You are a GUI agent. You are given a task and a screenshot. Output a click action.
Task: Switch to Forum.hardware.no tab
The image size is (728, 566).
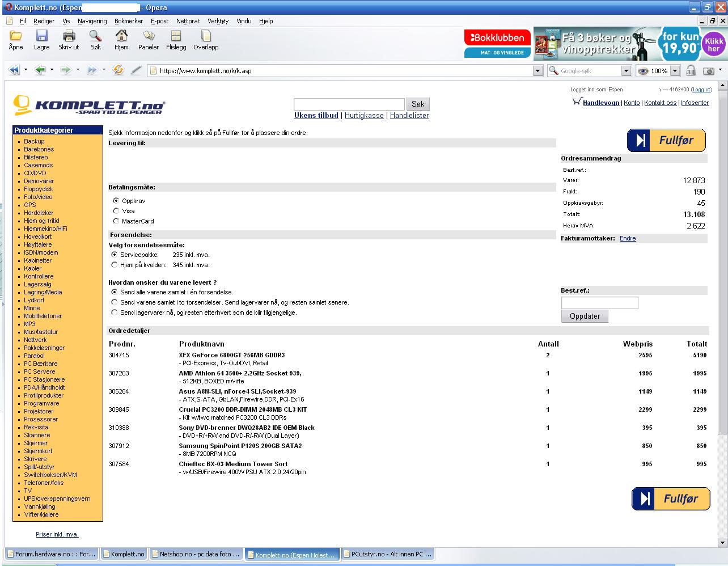[x=52, y=554]
